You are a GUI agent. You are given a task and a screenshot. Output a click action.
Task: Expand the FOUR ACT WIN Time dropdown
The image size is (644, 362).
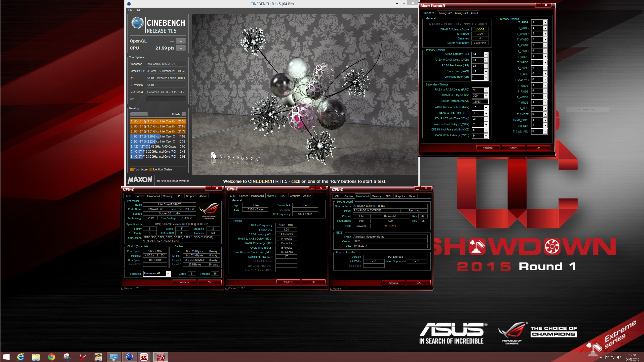[x=486, y=119]
